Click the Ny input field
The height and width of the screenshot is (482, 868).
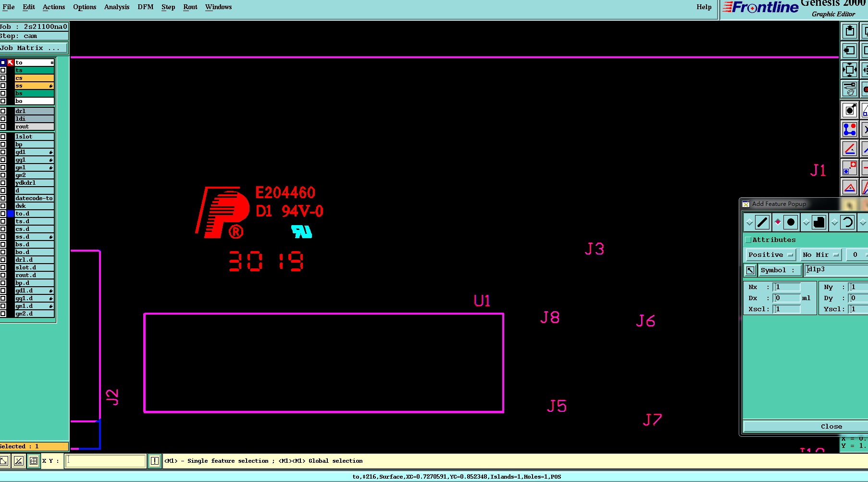[858, 287]
